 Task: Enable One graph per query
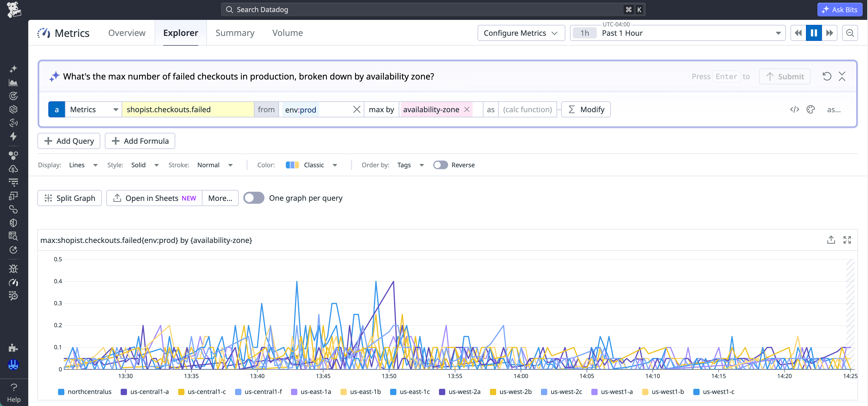tap(254, 198)
